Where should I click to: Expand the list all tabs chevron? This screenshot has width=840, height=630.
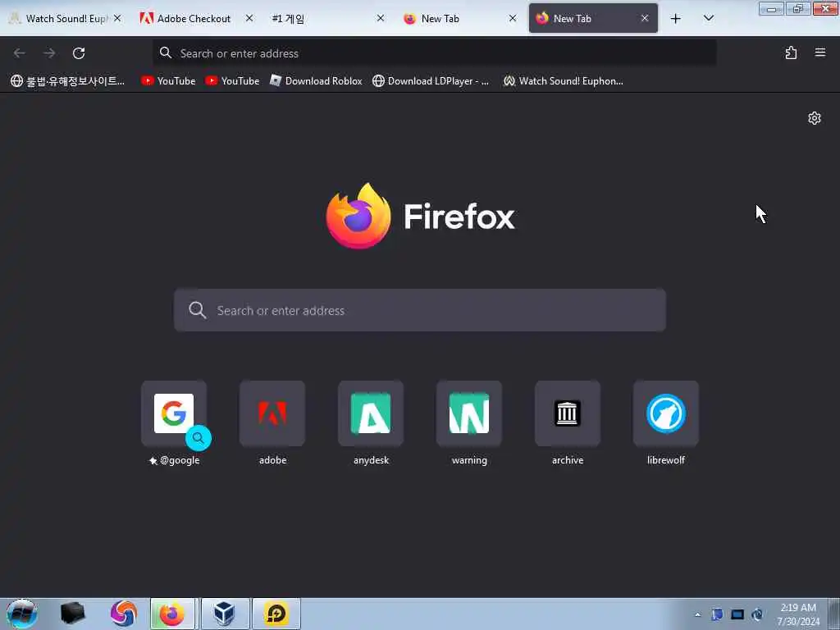[x=708, y=19]
